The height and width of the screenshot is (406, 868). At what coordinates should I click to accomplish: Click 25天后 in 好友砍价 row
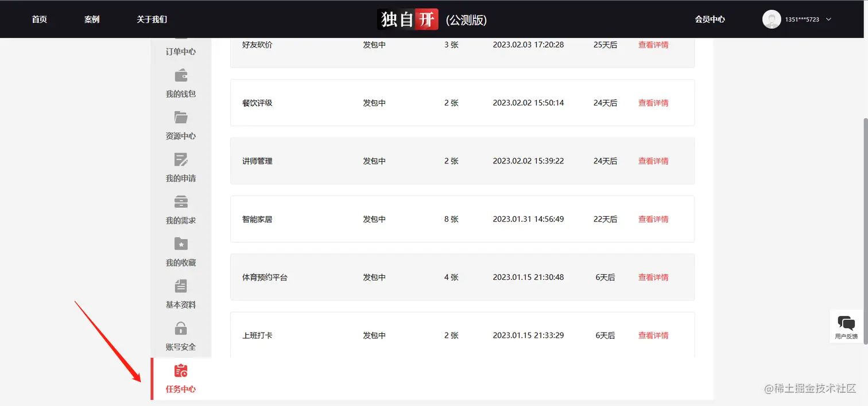click(x=605, y=45)
